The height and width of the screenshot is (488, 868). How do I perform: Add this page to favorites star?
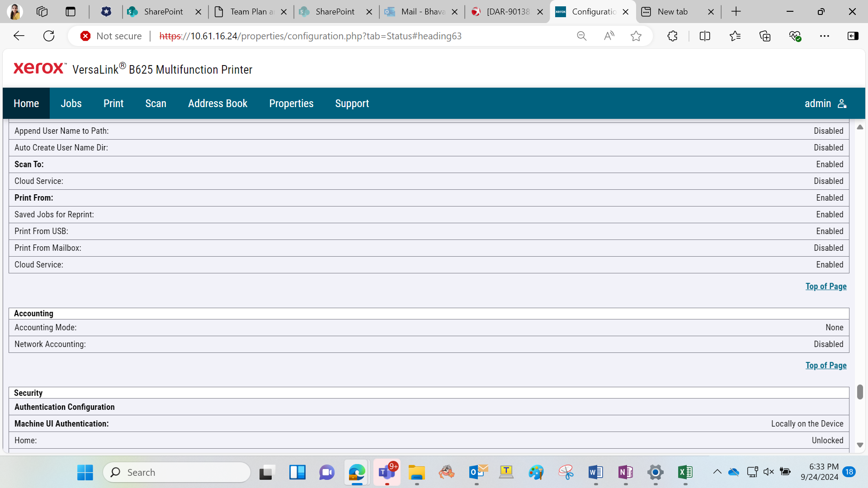click(x=636, y=36)
